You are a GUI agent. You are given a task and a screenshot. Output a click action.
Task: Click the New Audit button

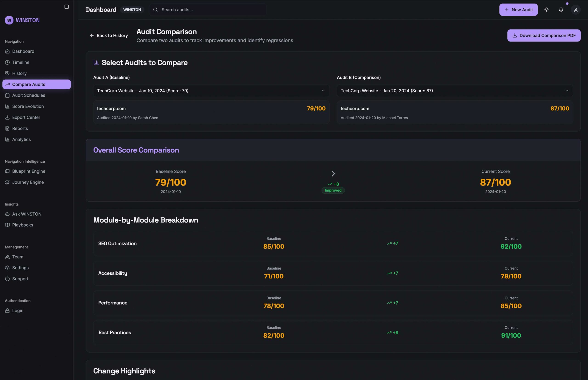pyautogui.click(x=518, y=10)
